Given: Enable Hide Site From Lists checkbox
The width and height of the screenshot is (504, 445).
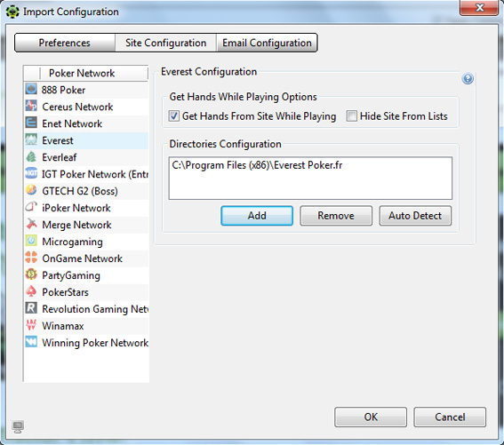Looking at the screenshot, I should click(x=352, y=116).
